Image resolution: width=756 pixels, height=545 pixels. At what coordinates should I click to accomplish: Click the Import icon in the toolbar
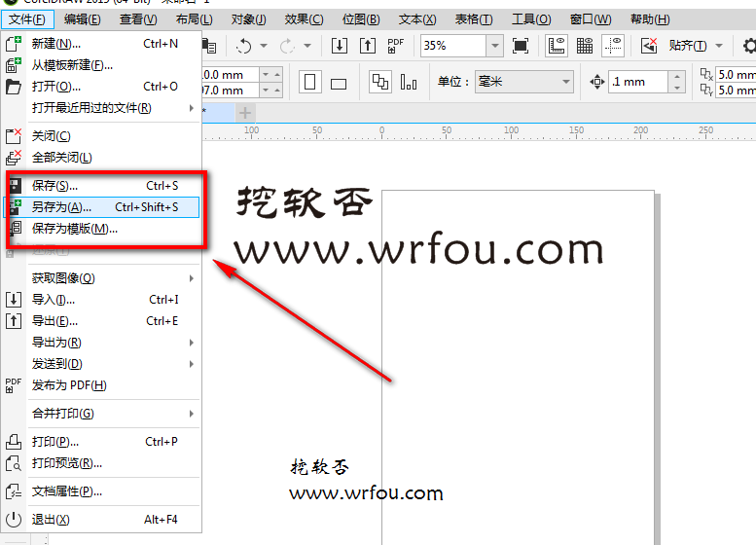pyautogui.click(x=340, y=46)
